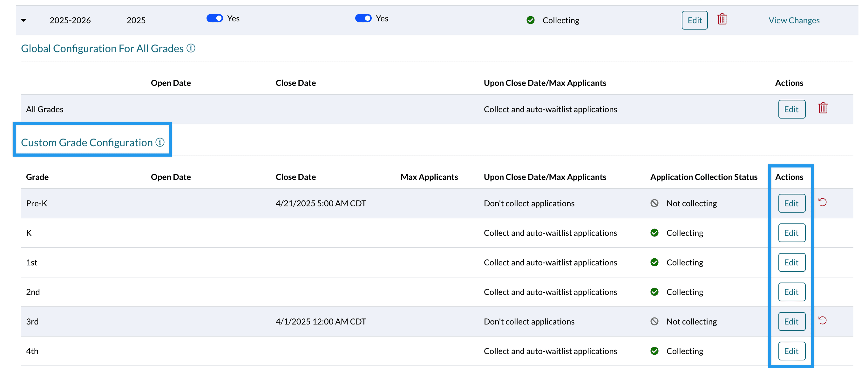Turn off the first Yes toggle switch
This screenshot has height=368, width=868.
(215, 18)
